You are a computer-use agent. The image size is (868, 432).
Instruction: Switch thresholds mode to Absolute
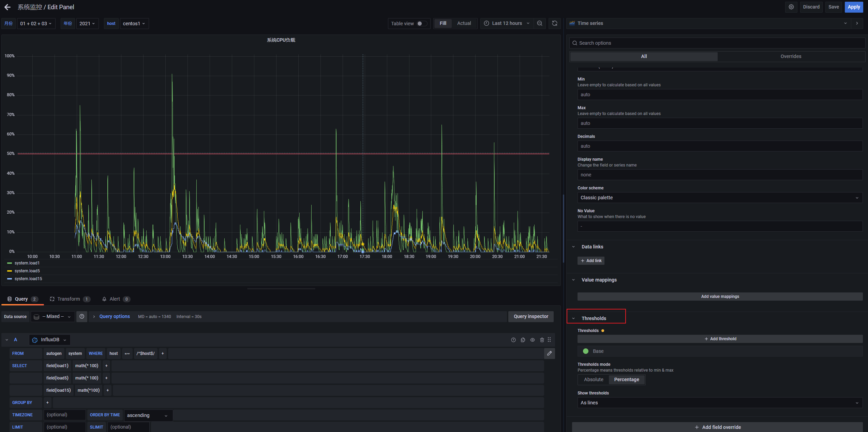click(593, 379)
